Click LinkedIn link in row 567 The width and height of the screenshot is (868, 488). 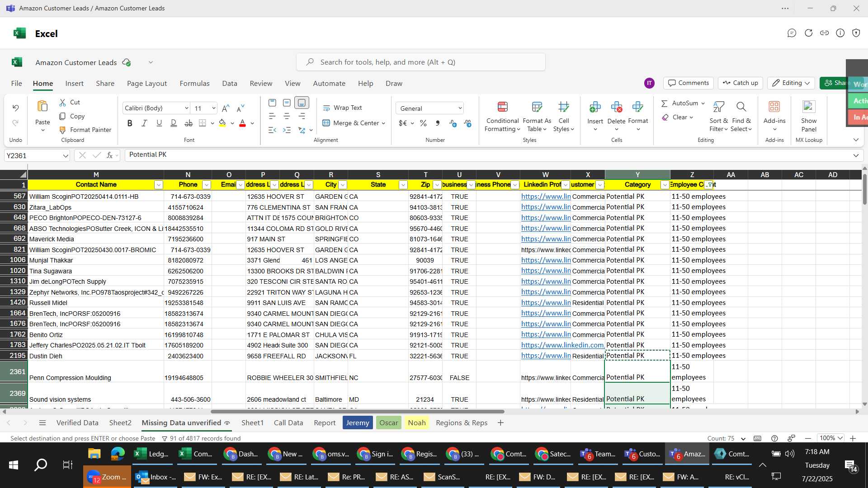[x=546, y=197]
